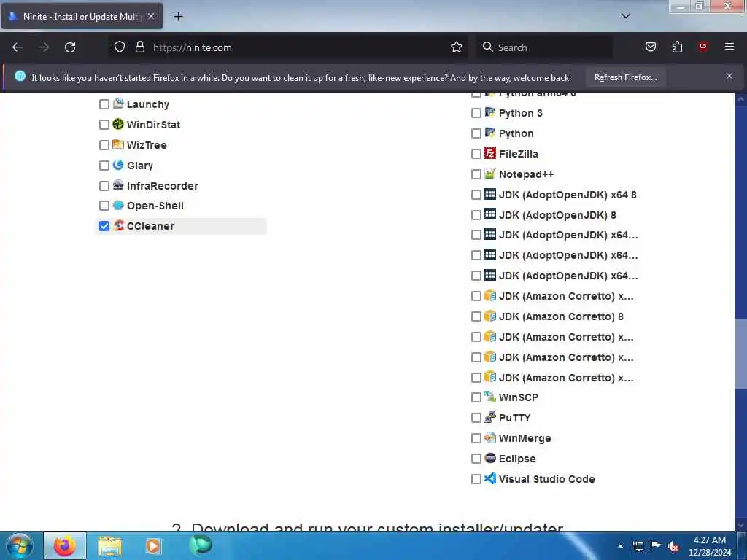Screen dimensions: 747x560
Task: Click the Open-Shell app icon
Action: pos(118,205)
